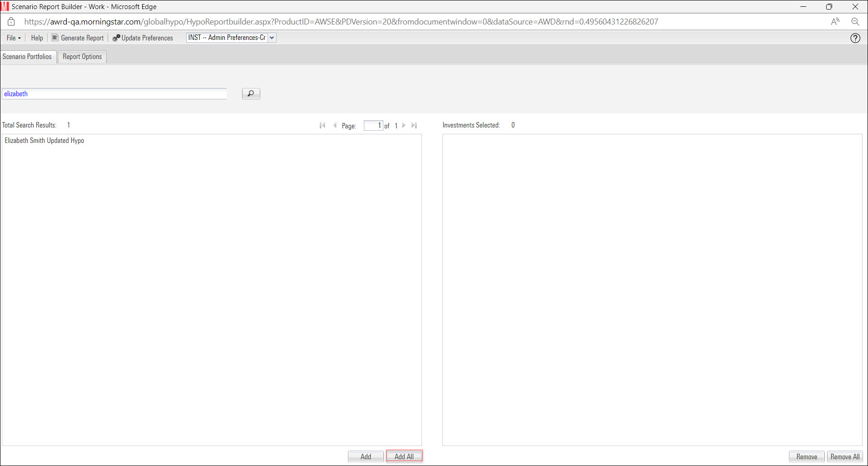This screenshot has height=466, width=868.
Task: Go to previous page arrow
Action: (335, 125)
